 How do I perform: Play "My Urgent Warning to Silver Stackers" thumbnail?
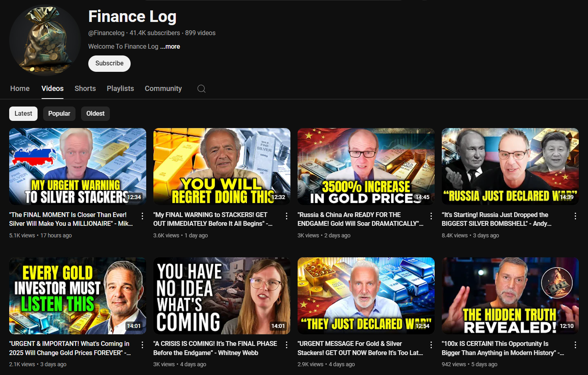(x=77, y=166)
